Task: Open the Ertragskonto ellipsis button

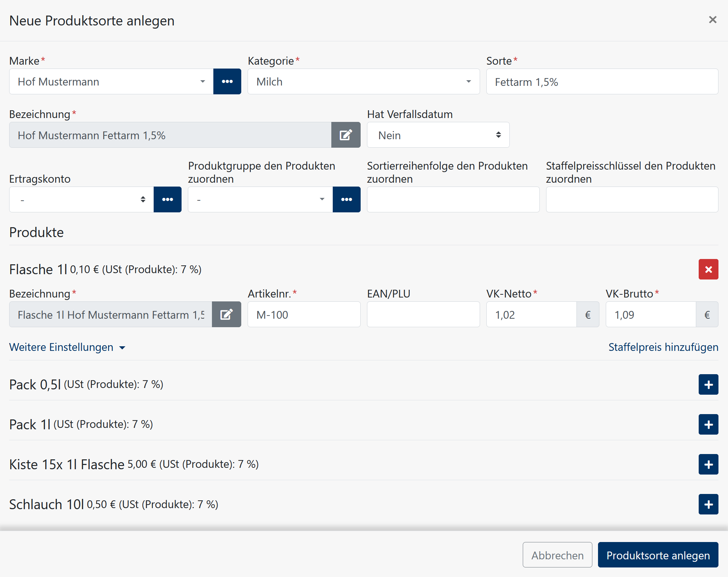Action: (167, 200)
